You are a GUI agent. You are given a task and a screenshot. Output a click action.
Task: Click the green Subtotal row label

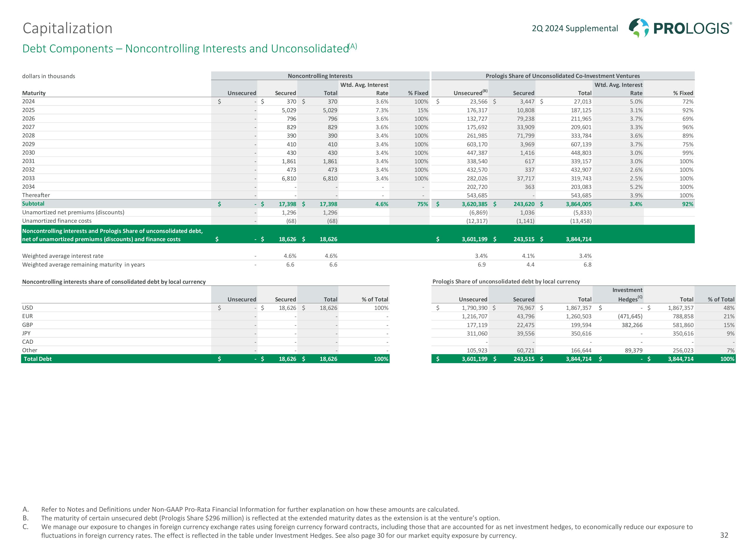pyautogui.click(x=33, y=204)
